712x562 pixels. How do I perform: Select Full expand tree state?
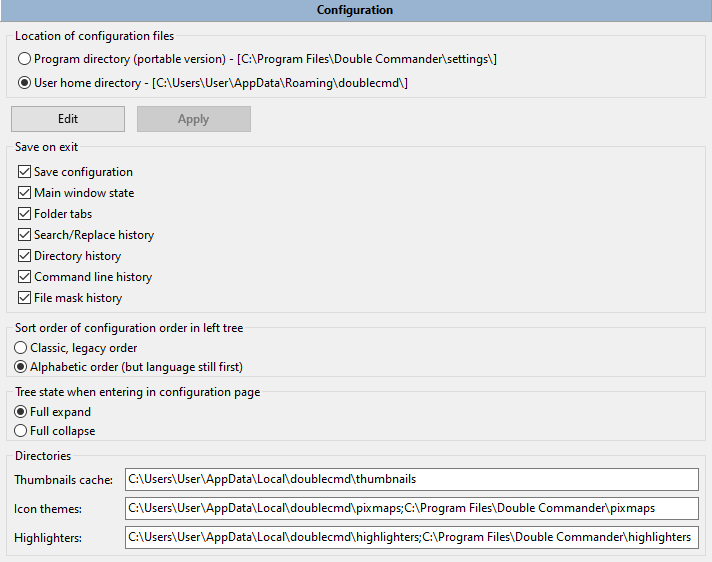[21, 412]
